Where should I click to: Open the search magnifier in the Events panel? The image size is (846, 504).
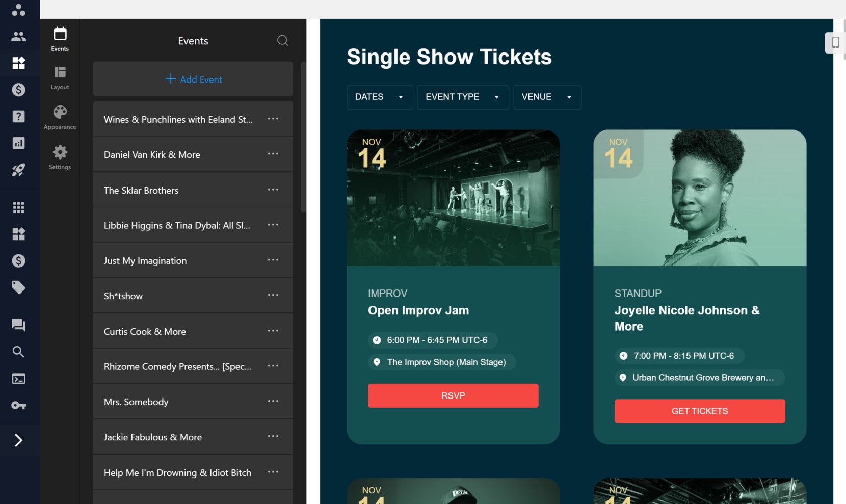click(x=282, y=40)
